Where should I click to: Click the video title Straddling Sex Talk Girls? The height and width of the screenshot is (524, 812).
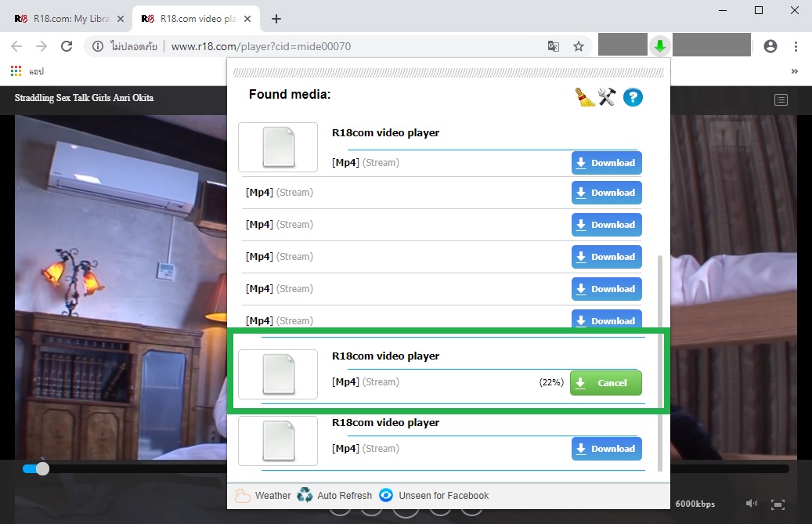point(84,97)
